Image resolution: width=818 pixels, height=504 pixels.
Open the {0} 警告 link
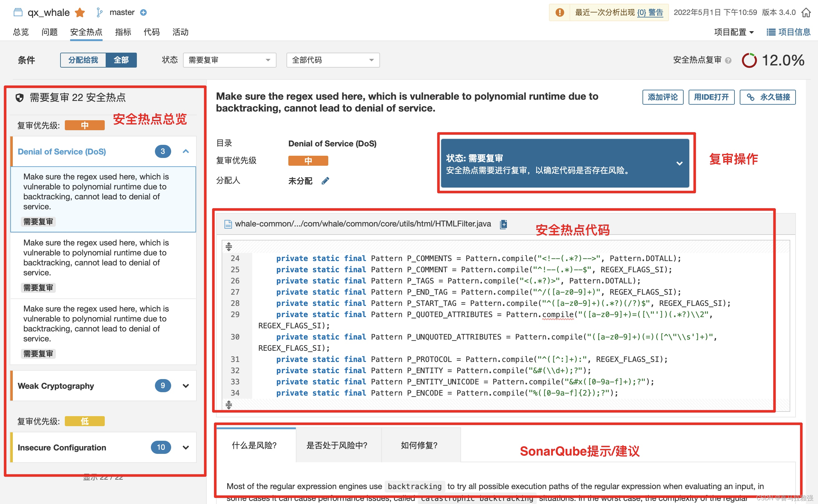pos(650,12)
